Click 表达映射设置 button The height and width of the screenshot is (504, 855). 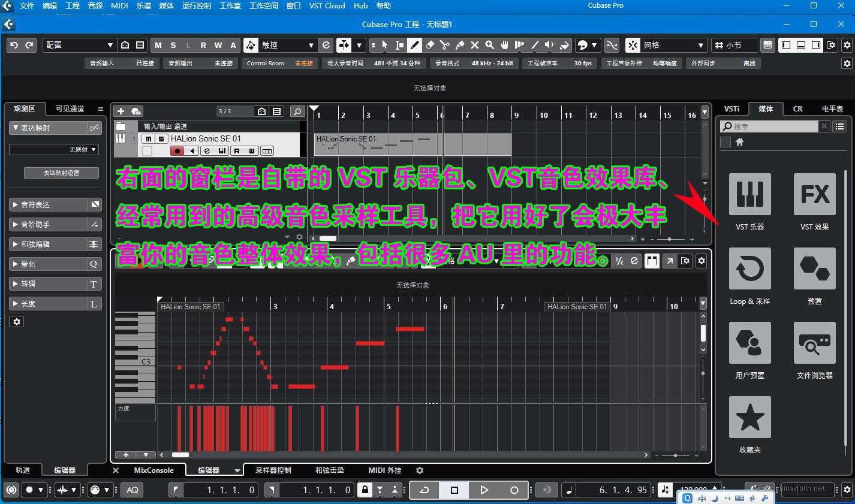[61, 173]
